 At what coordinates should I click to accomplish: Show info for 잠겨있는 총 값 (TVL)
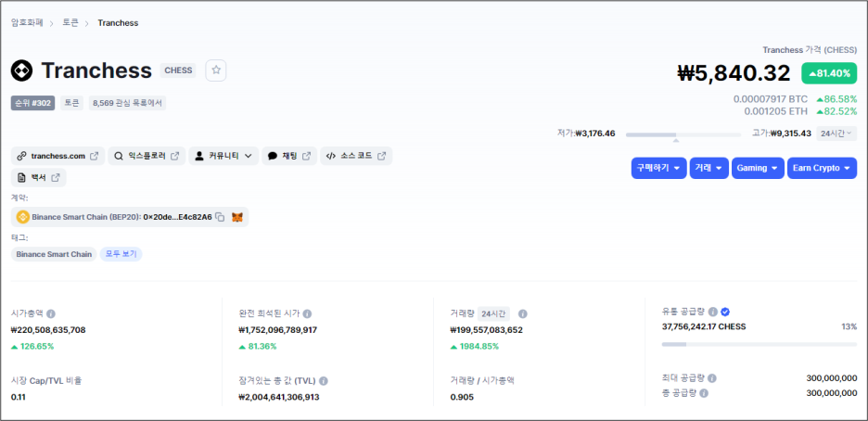[324, 381]
